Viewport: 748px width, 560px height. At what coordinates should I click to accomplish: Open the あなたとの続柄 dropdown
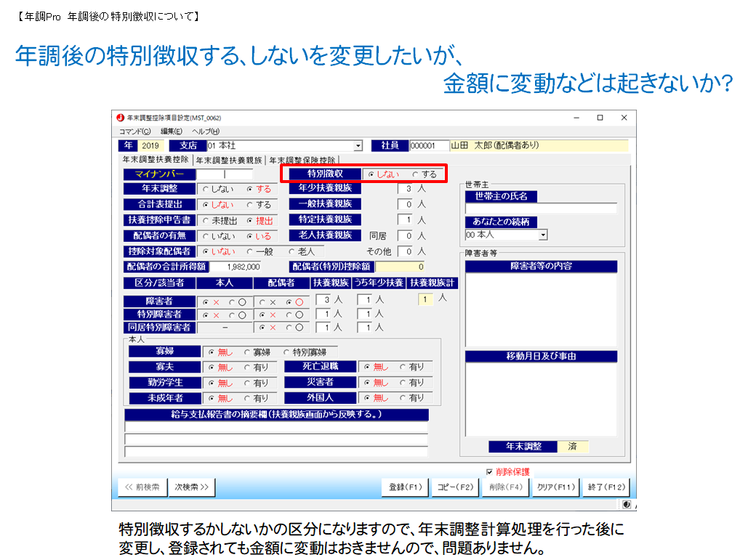[542, 235]
